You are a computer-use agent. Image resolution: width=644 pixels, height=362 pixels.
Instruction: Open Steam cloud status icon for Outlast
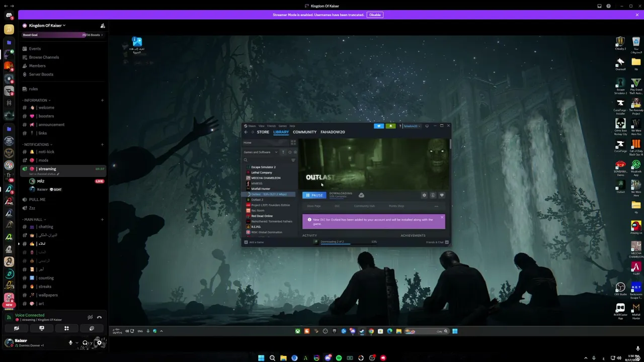point(361,195)
